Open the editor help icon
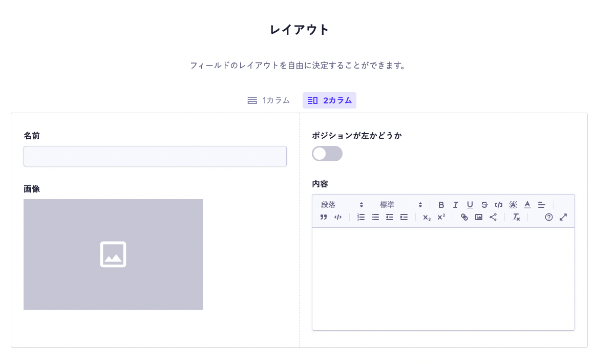The height and width of the screenshot is (364, 595). click(549, 217)
